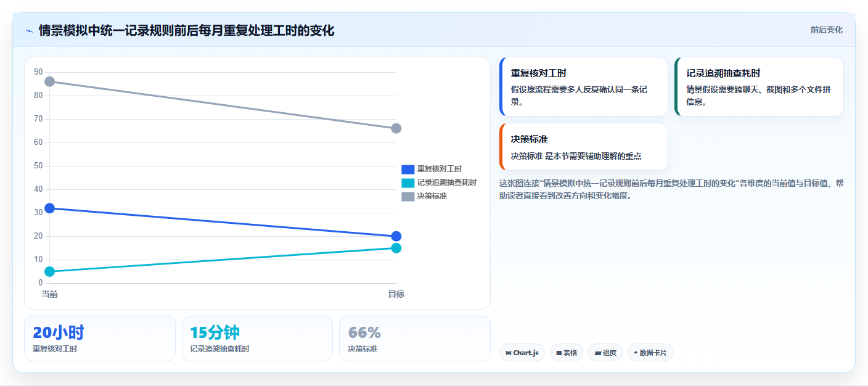The image size is (868, 386).
Task: Click the cyan 记录追溯抽查耗时 point at 当前
Action: (50, 271)
